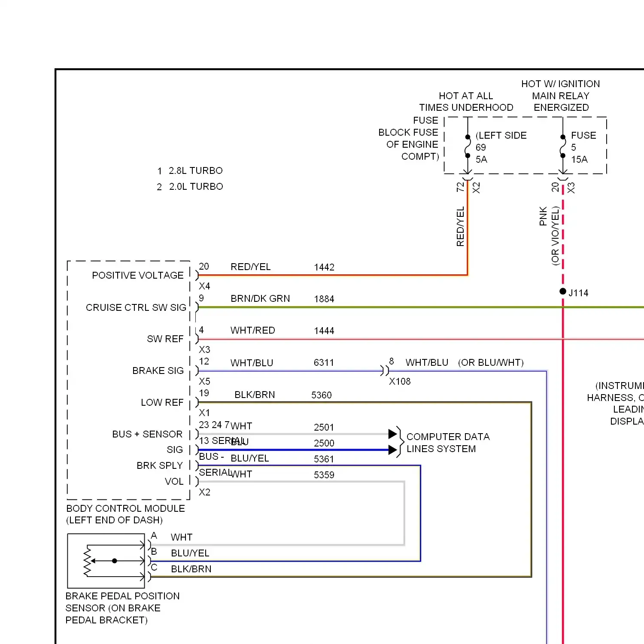Click connector label X5
644x644 pixels.
[204, 381]
